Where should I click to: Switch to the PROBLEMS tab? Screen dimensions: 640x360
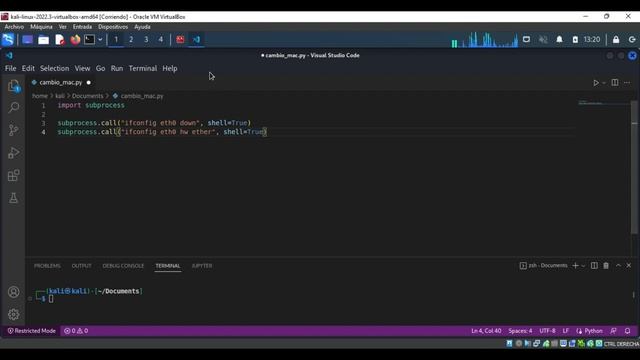(47, 266)
